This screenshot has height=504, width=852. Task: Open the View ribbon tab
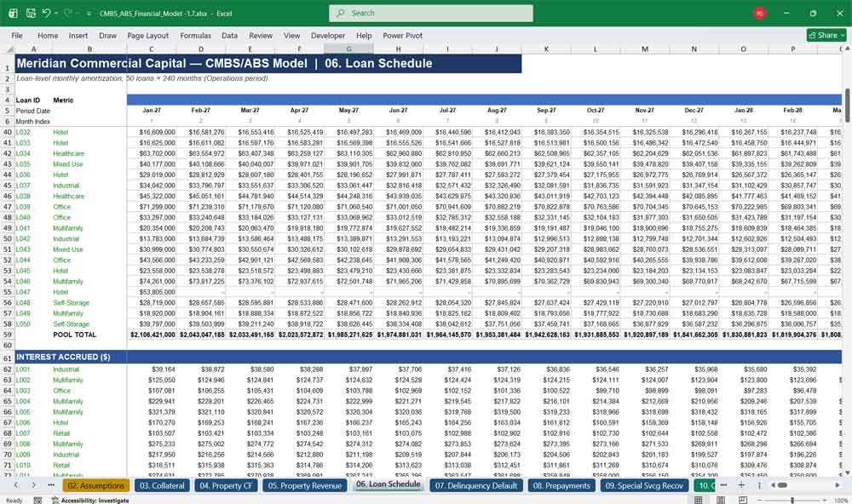click(291, 35)
